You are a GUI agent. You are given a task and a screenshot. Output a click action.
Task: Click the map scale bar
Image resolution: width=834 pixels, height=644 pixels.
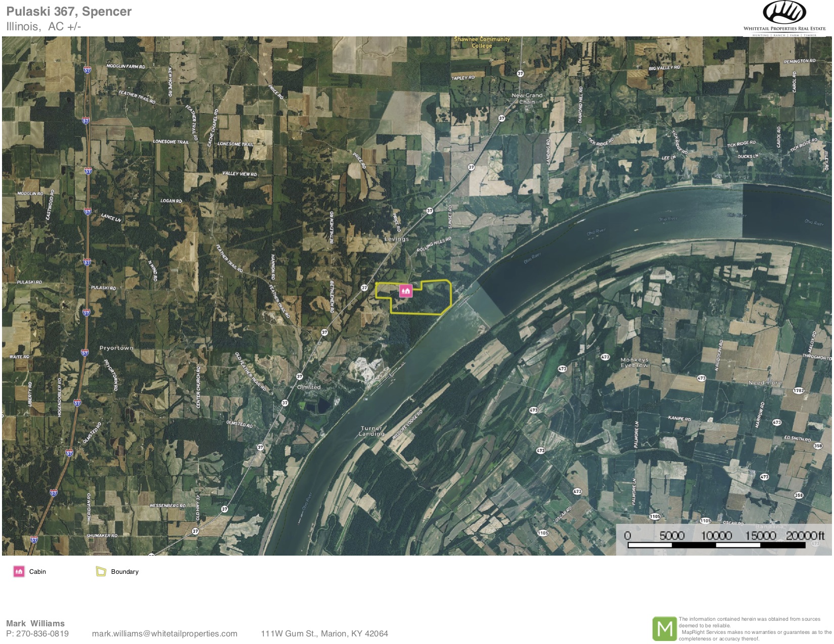(x=716, y=545)
